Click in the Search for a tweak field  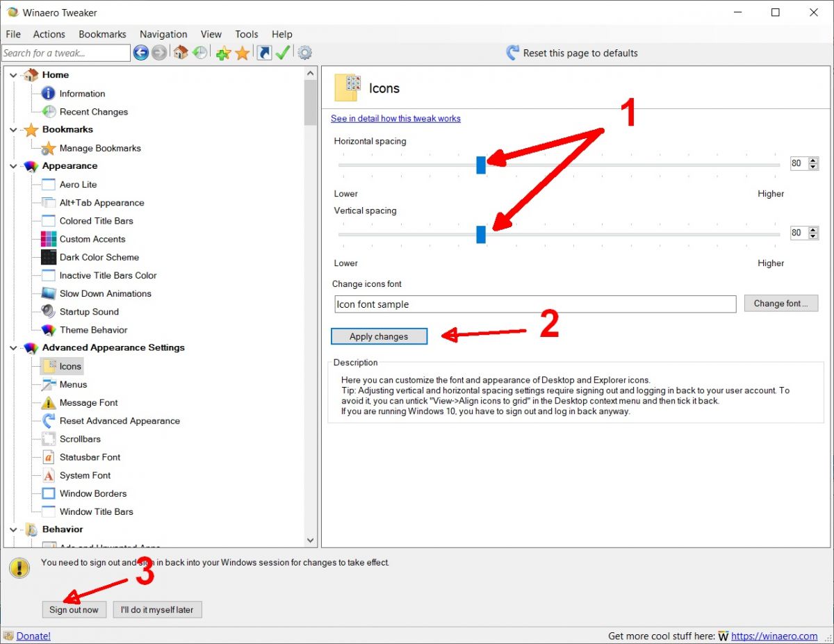point(65,53)
